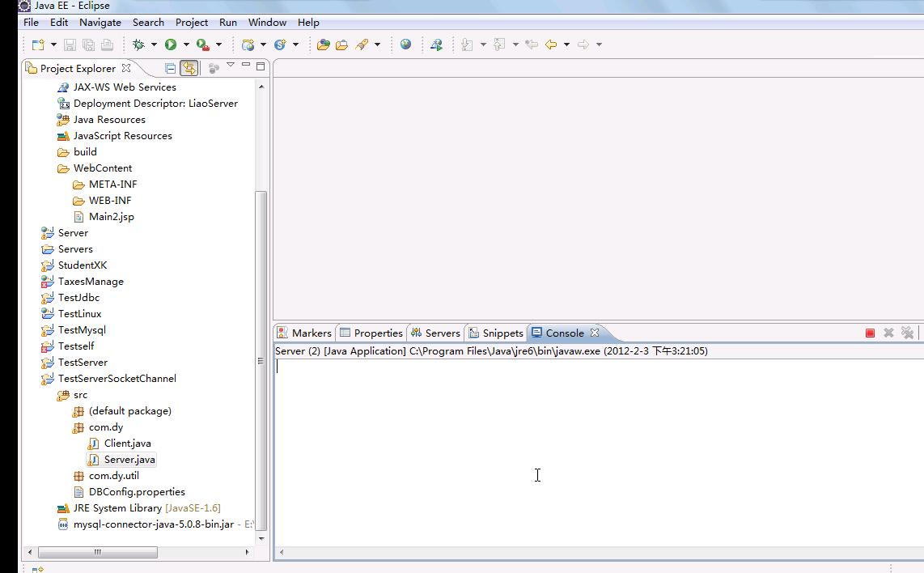
Task: Click the Save All toolbar icon
Action: point(88,45)
